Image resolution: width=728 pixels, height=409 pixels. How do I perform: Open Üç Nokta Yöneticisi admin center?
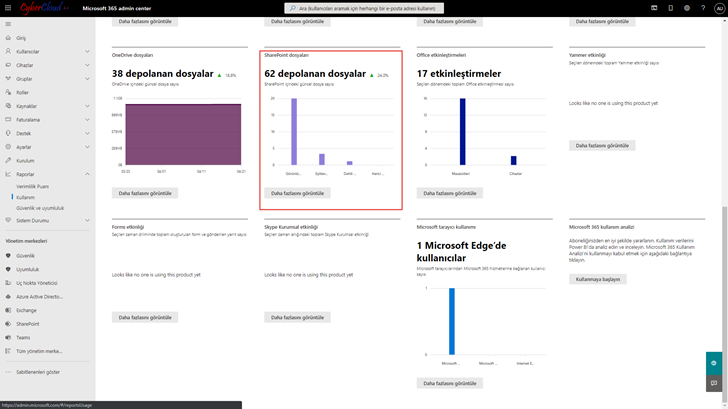tap(37, 283)
